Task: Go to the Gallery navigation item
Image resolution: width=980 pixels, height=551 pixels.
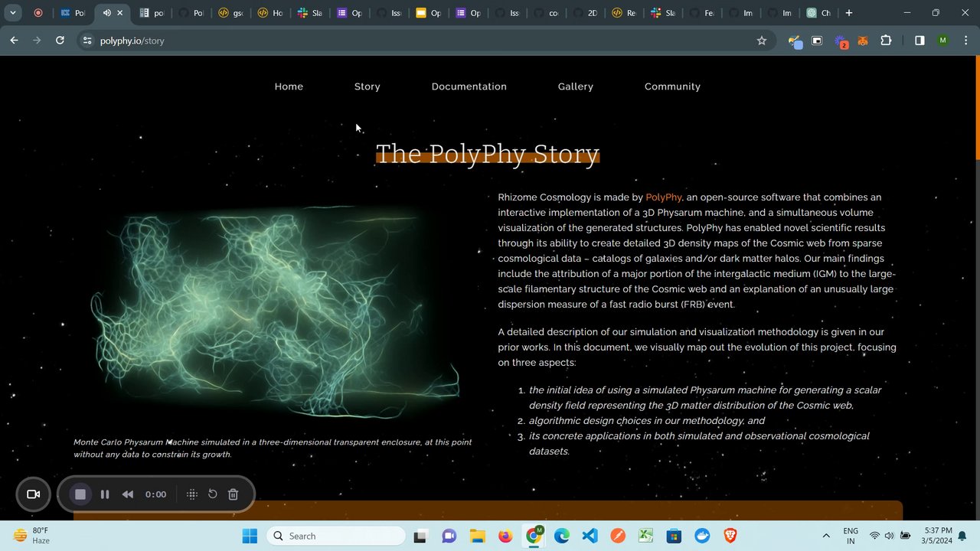Action: pos(576,86)
